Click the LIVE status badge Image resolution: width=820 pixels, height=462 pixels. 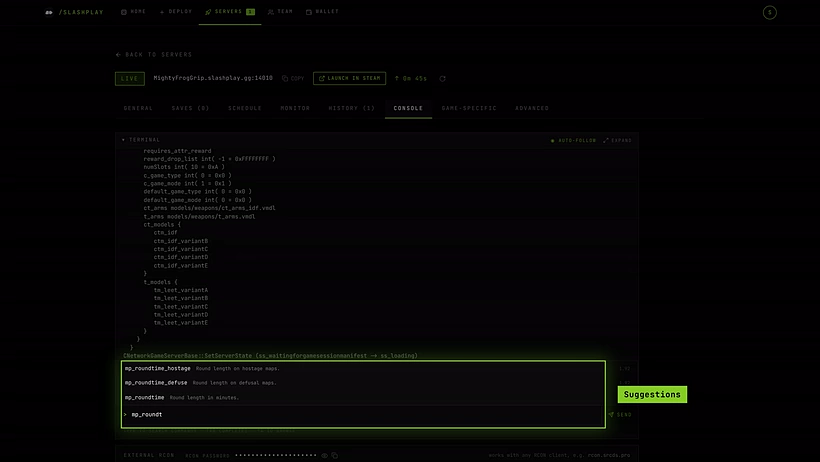[x=130, y=78]
